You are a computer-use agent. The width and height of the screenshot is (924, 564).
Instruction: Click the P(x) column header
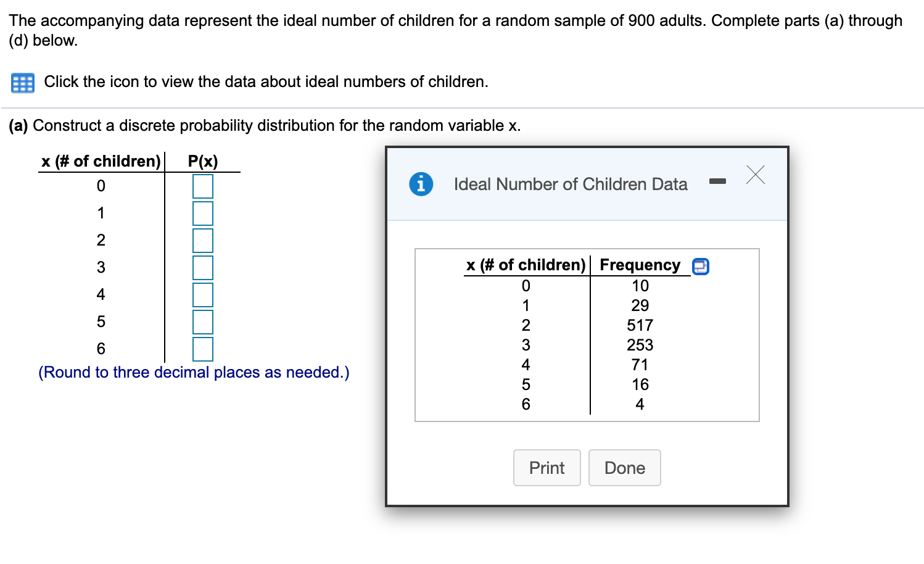(202, 161)
